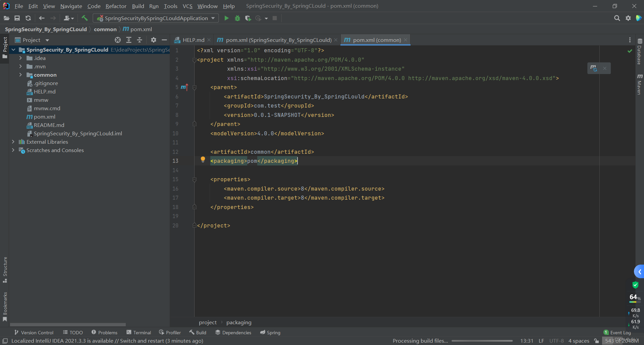The image size is (644, 345).
Task: Open Maven tool window sidebar
Action: pyautogui.click(x=640, y=84)
